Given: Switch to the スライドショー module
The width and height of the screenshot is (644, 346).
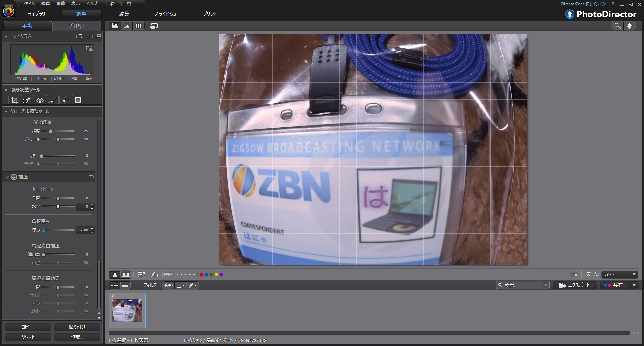Looking at the screenshot, I should tap(167, 14).
